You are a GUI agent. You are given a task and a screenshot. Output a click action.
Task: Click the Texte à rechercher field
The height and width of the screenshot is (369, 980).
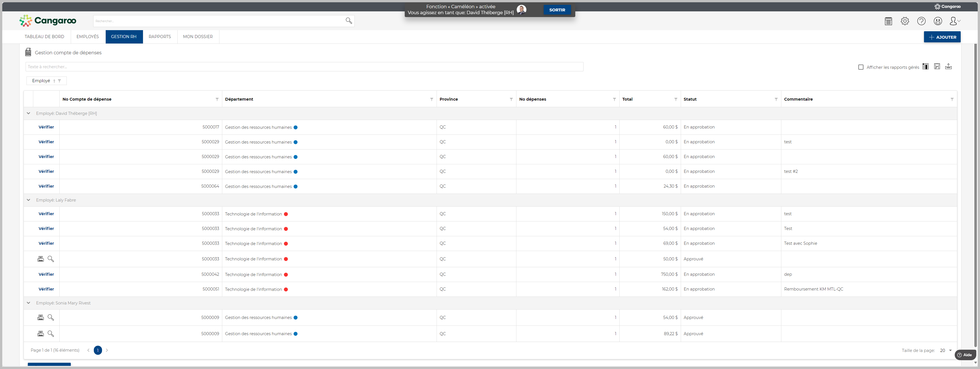pyautogui.click(x=304, y=67)
